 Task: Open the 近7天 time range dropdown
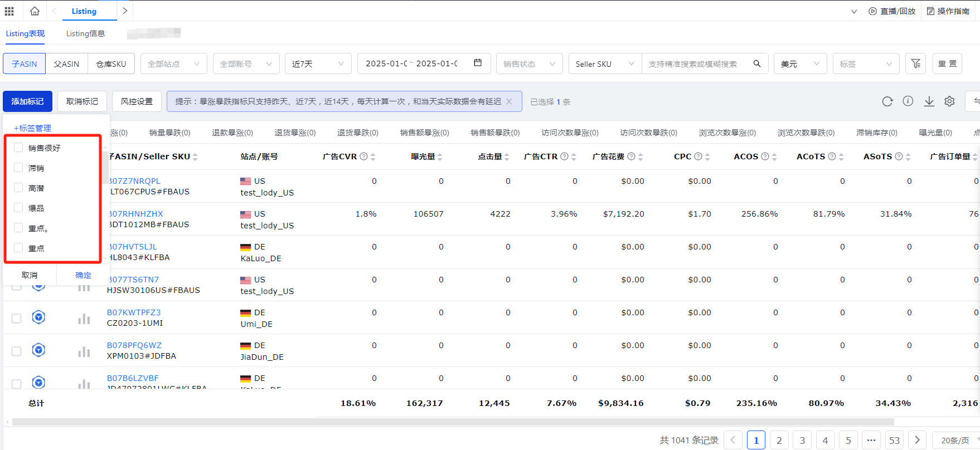(318, 64)
